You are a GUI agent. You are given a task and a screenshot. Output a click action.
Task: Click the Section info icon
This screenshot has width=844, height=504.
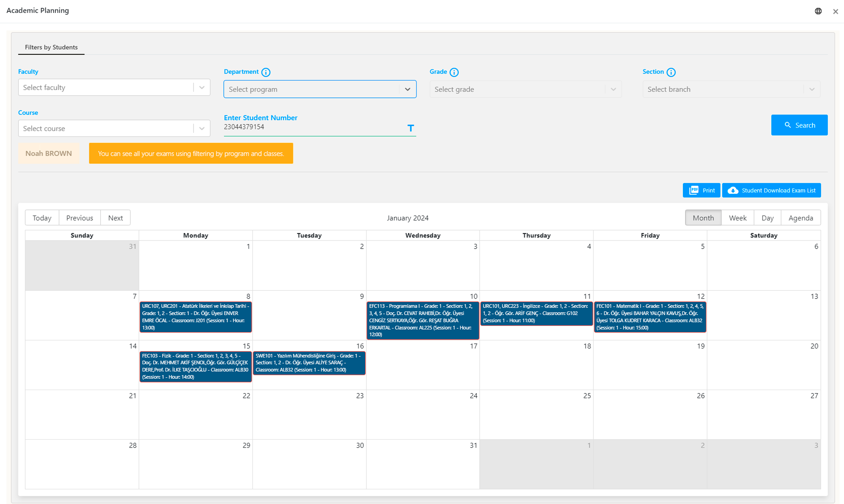(x=671, y=72)
